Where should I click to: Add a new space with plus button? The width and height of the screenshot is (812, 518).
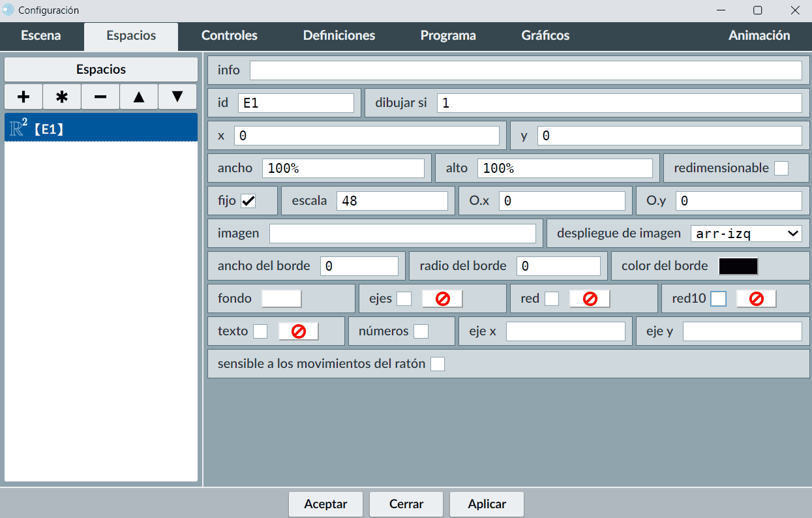tap(23, 97)
